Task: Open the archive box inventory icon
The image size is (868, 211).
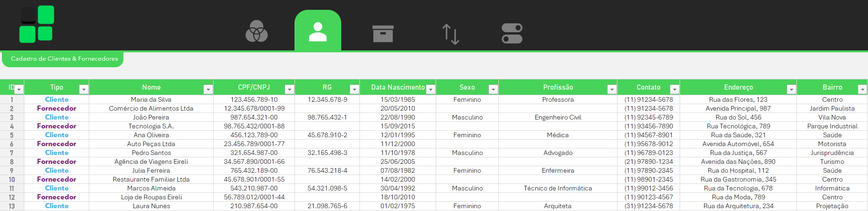Action: click(383, 33)
